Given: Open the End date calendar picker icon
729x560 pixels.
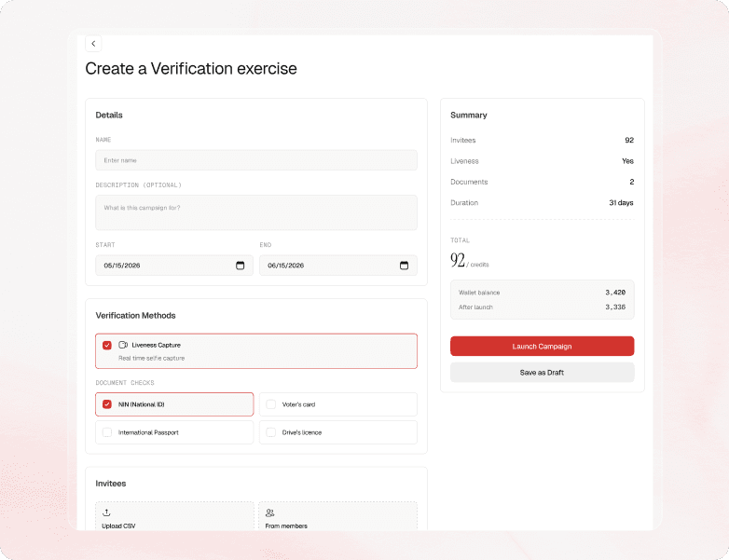Looking at the screenshot, I should tap(404, 266).
